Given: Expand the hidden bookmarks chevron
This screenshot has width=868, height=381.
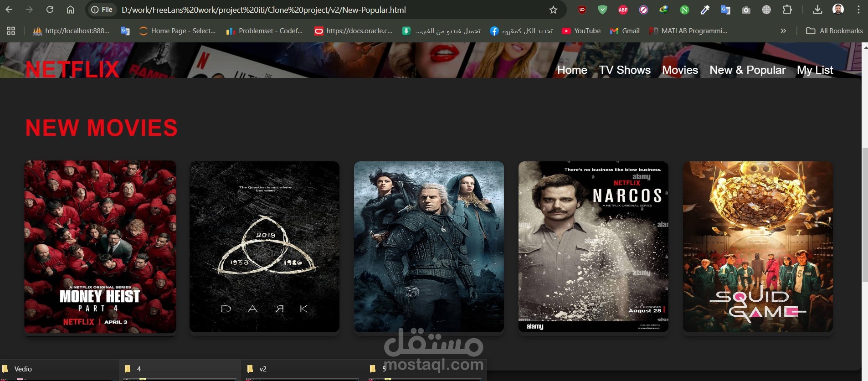Looking at the screenshot, I should click(x=783, y=31).
